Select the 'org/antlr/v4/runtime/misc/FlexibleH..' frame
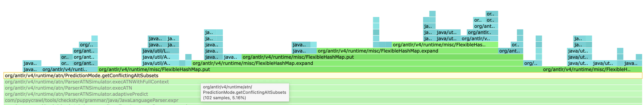 tap(592, 69)
